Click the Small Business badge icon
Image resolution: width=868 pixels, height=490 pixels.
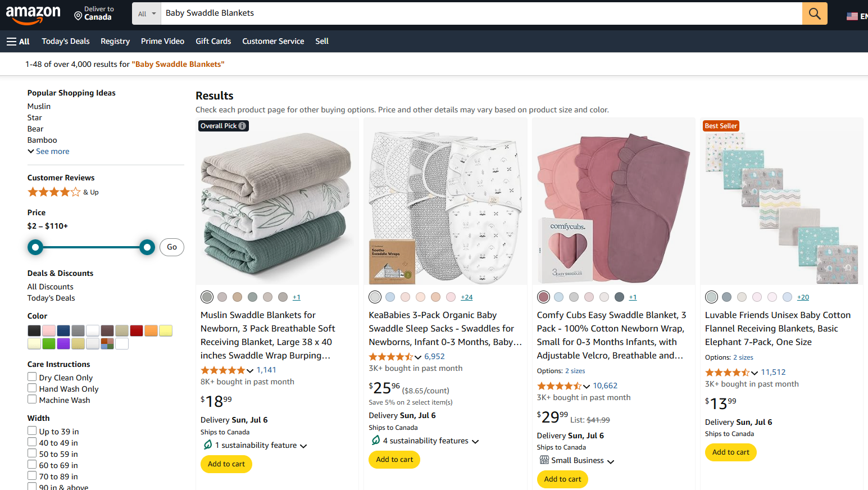coord(544,460)
